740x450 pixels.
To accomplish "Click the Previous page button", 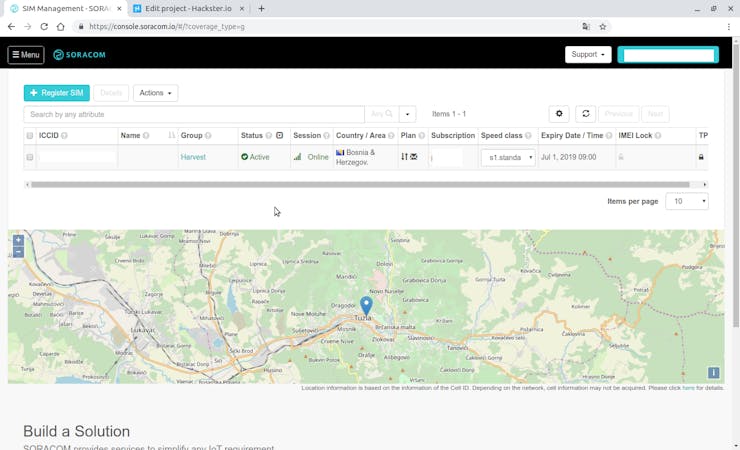I will tap(618, 114).
